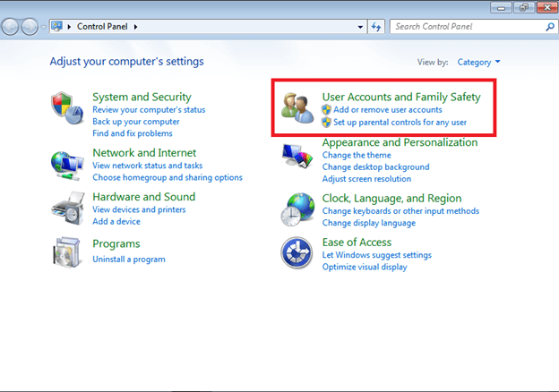
Task: Click the Ease of Access icon
Action: click(x=297, y=252)
